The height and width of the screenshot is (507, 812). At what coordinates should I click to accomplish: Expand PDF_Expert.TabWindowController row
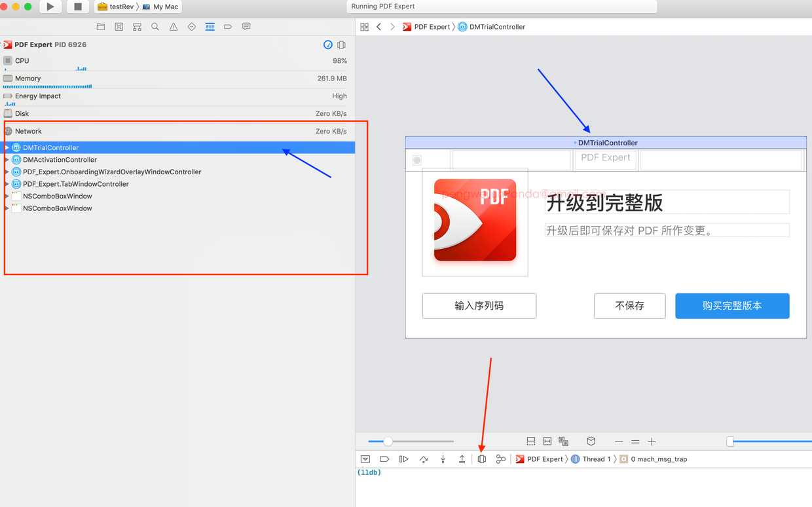tap(7, 184)
